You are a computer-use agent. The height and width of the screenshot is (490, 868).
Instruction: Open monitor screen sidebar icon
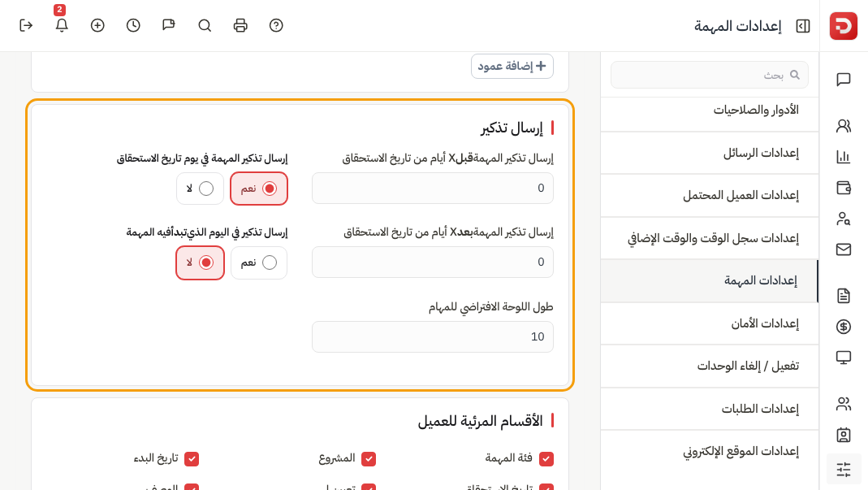843,358
